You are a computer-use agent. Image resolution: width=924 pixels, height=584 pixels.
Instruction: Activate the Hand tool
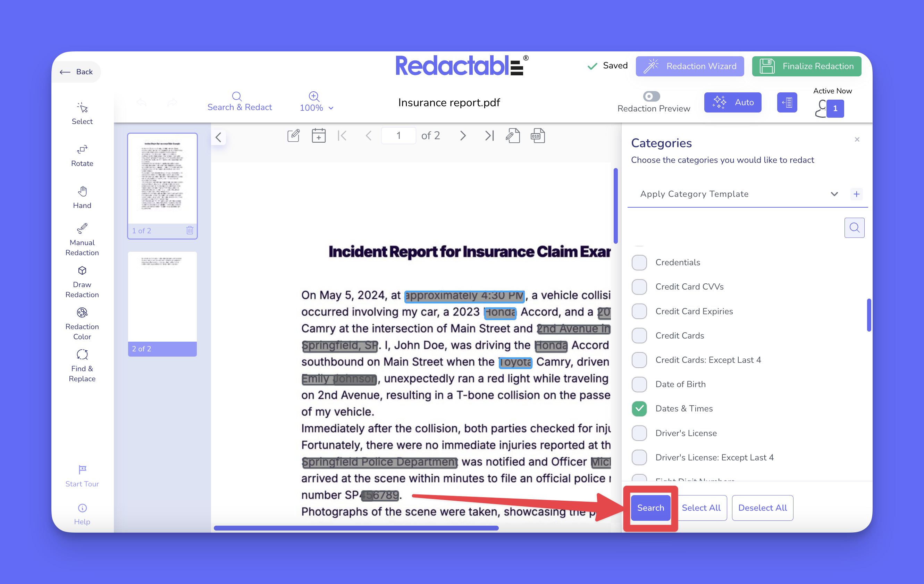pos(82,197)
